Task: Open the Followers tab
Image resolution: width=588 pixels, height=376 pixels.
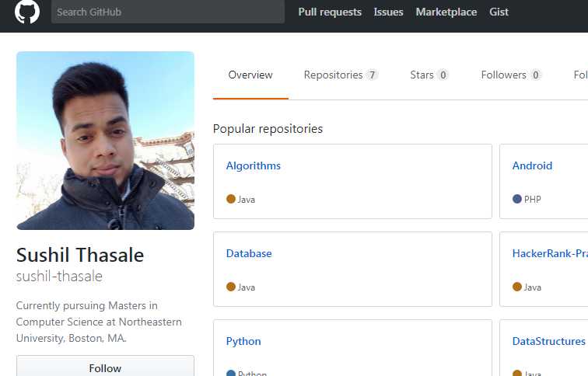Action: coord(511,75)
